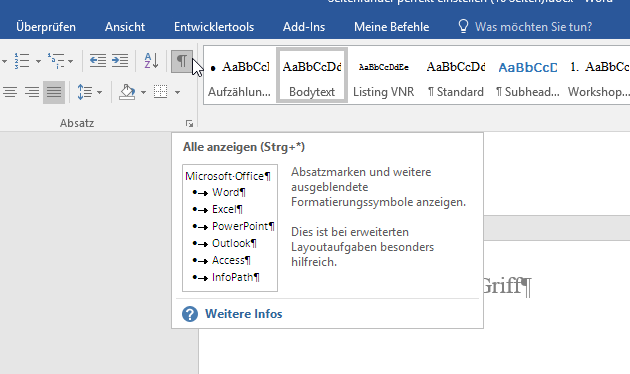The image size is (630, 374).
Task: Decrease the paragraph indent
Action: point(98,61)
